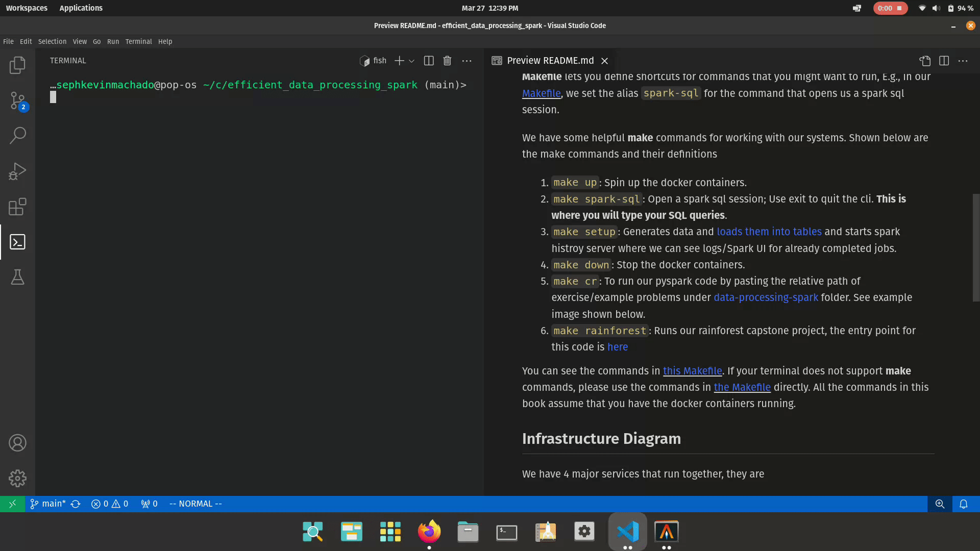The height and width of the screenshot is (551, 980).
Task: Open Source Control view with badge
Action: tap(17, 101)
